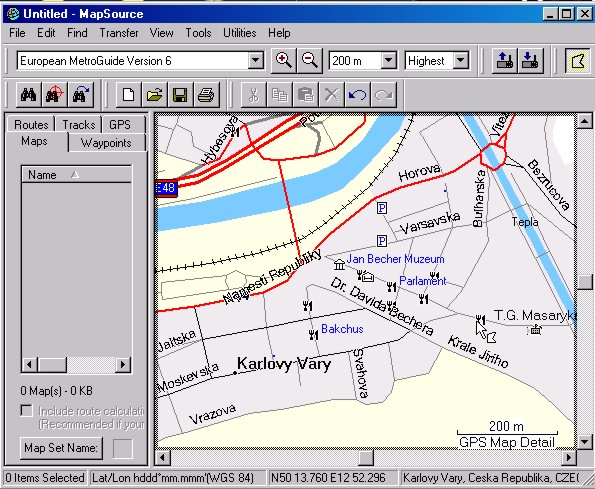Image resolution: width=595 pixels, height=489 pixels.
Task: Click the Jan Becher Muzeum label
Action: (395, 259)
